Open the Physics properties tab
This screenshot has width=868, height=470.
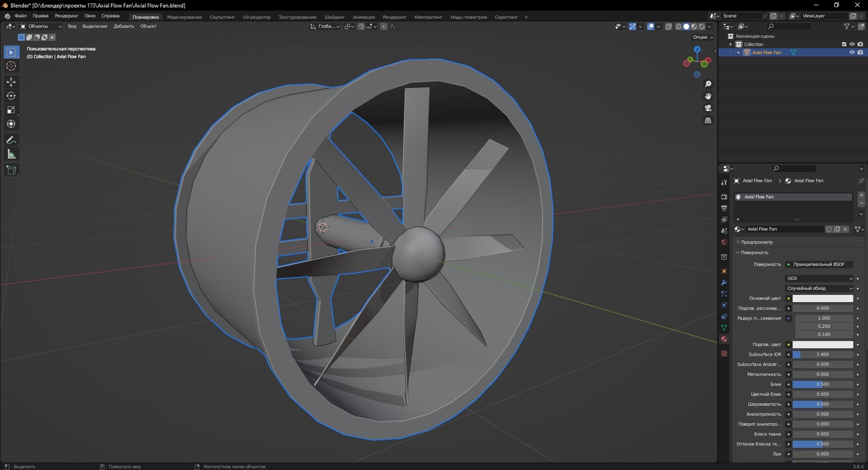click(724, 305)
